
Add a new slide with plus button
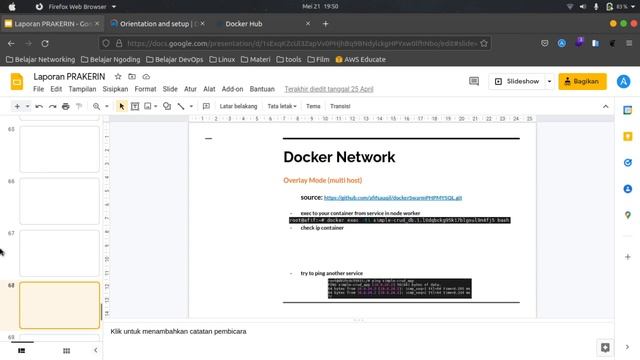tap(17, 106)
